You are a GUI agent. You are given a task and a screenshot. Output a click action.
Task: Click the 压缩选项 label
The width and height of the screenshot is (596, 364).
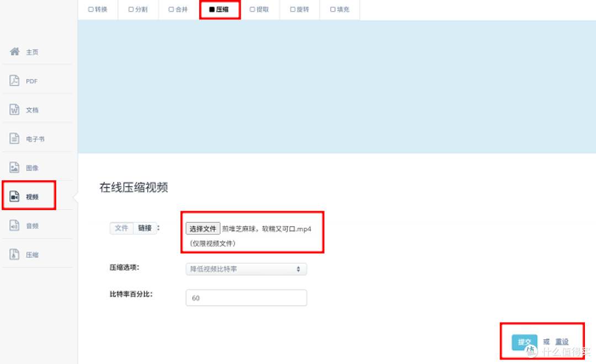point(125,267)
